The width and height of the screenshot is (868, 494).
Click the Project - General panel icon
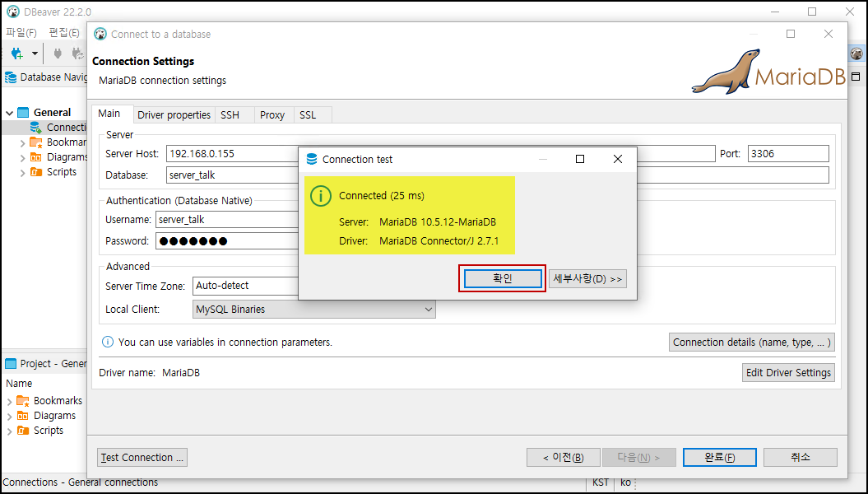11,363
